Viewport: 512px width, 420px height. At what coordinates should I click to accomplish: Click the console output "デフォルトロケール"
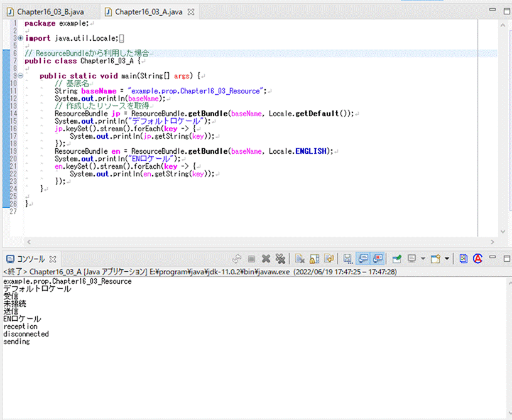37,289
